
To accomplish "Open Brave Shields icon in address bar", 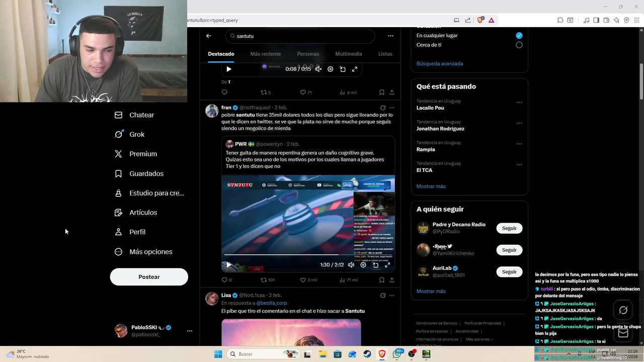I will click(x=480, y=20).
